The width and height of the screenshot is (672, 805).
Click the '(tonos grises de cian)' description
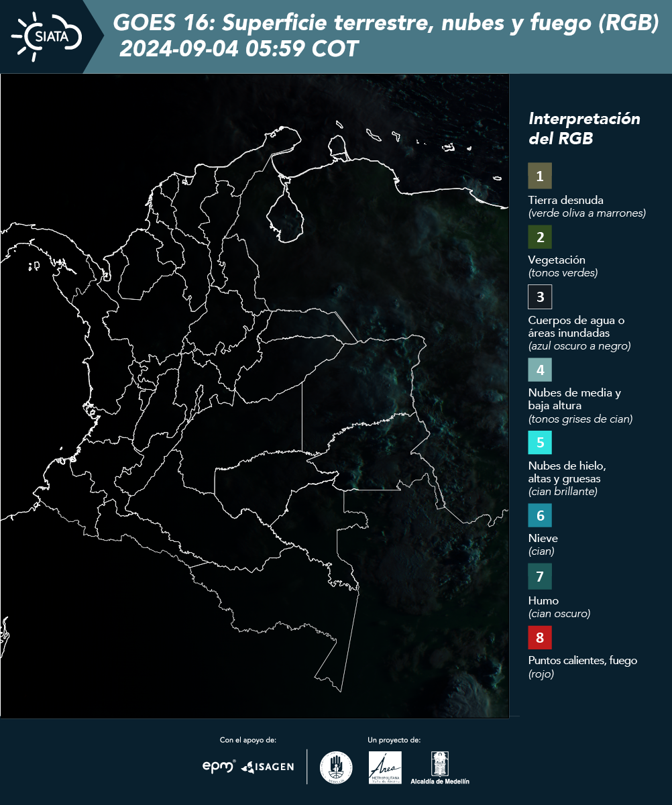click(x=581, y=419)
